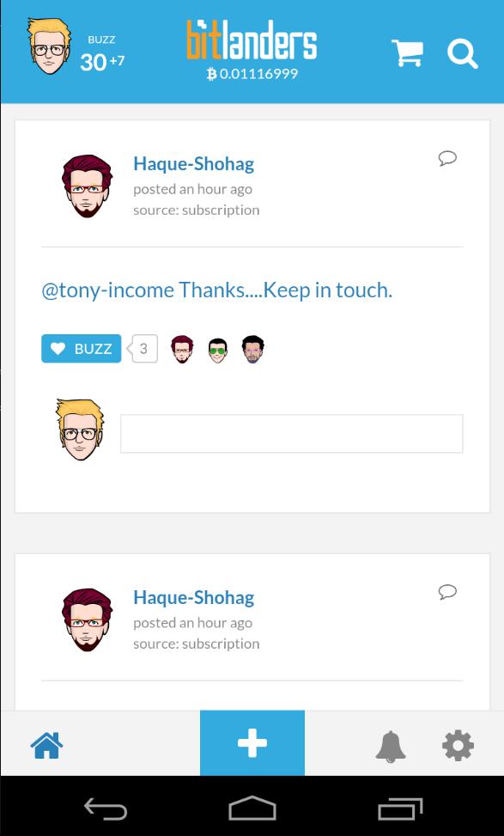Open @tony-income mention post text

[x=217, y=290]
